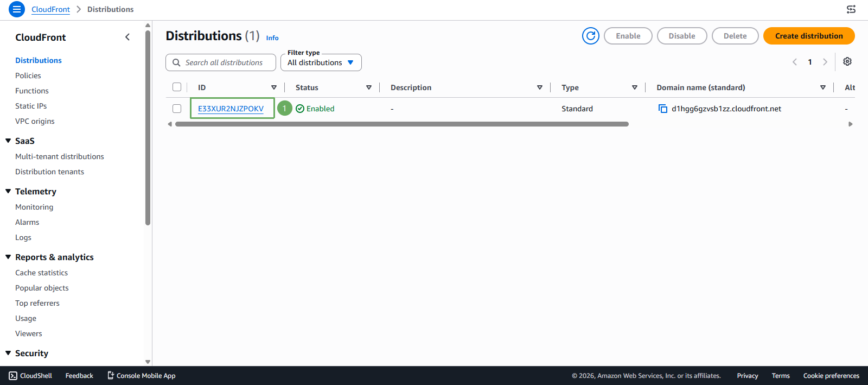Open Console Mobile App external link
The width and height of the screenshot is (868, 385).
141,376
